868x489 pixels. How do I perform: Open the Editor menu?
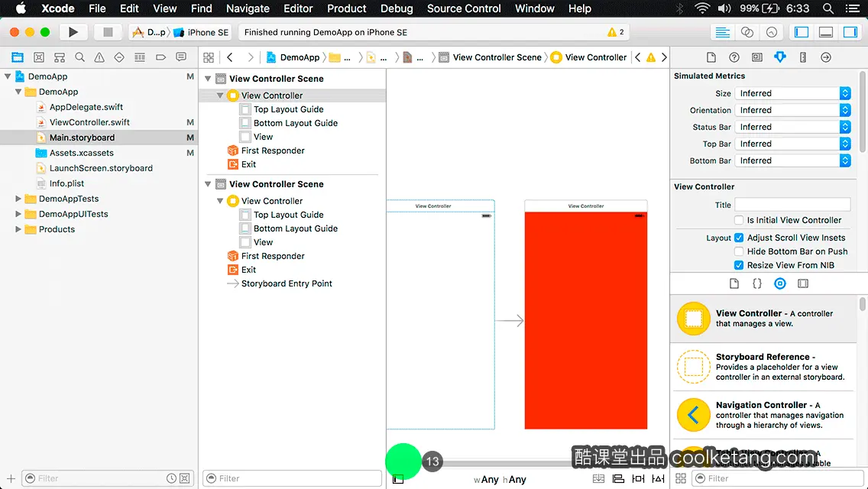[298, 8]
